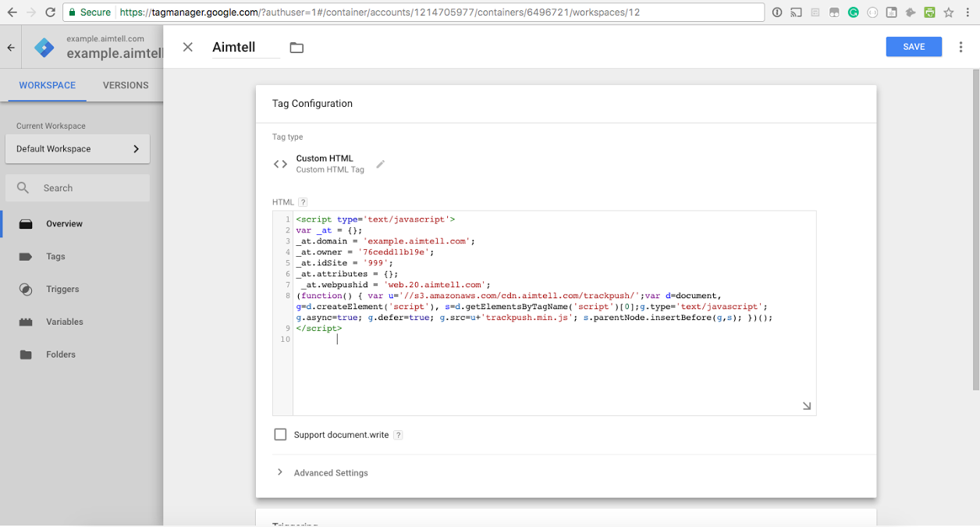Click the Aimtell tag name field
The width and height of the screenshot is (980, 527).
click(245, 48)
